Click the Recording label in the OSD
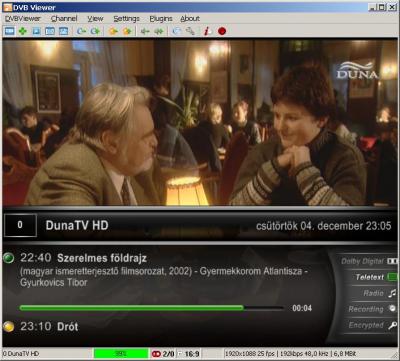The width and height of the screenshot is (400, 361). [x=366, y=309]
